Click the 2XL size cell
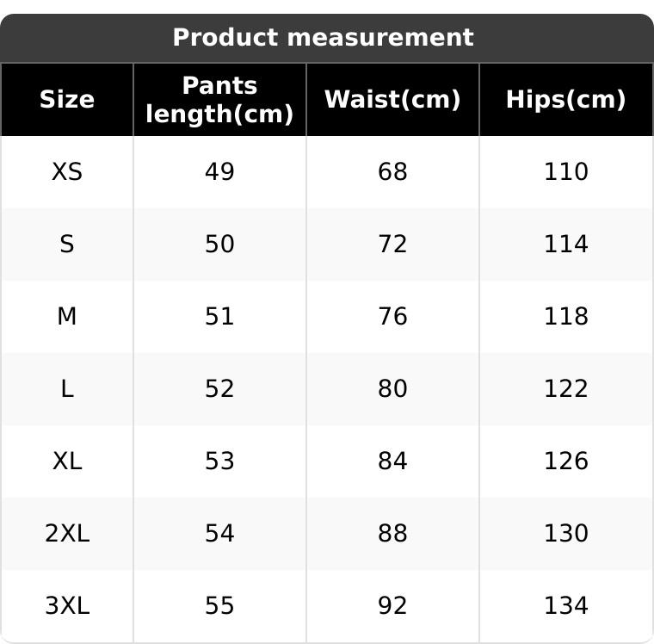The width and height of the screenshot is (654, 644). point(67,534)
